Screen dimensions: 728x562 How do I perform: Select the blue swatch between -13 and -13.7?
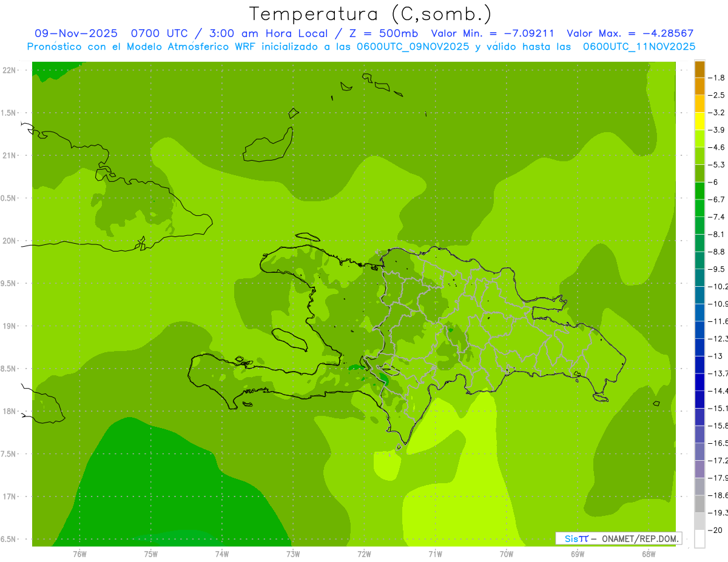click(699, 364)
